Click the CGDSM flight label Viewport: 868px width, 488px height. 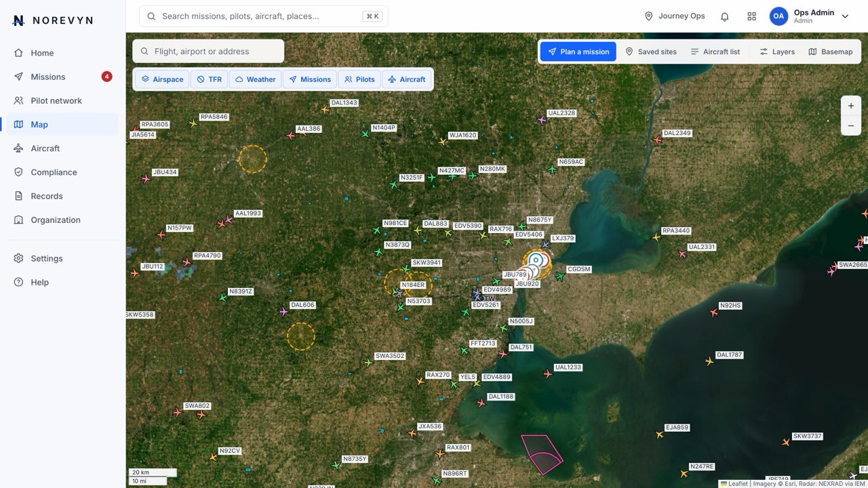tap(579, 269)
